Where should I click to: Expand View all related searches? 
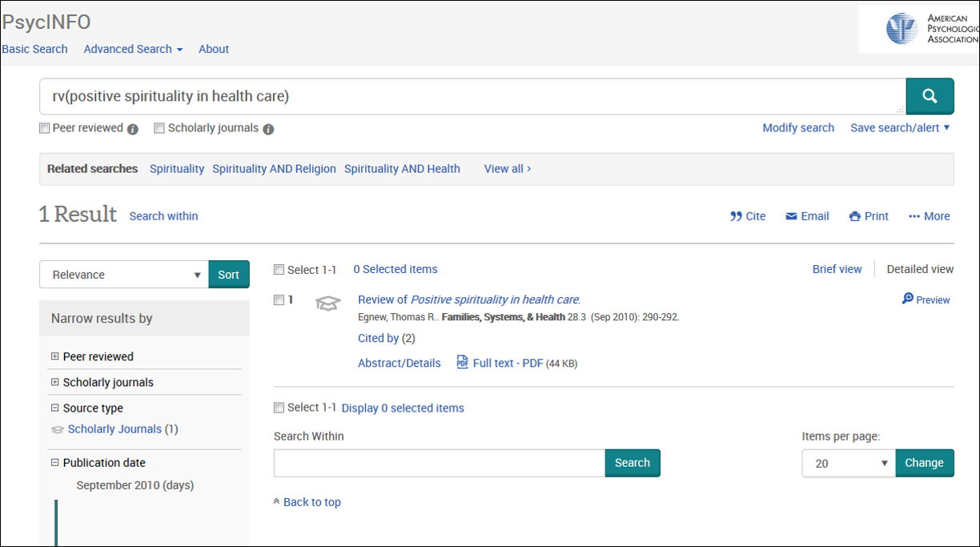tap(508, 169)
